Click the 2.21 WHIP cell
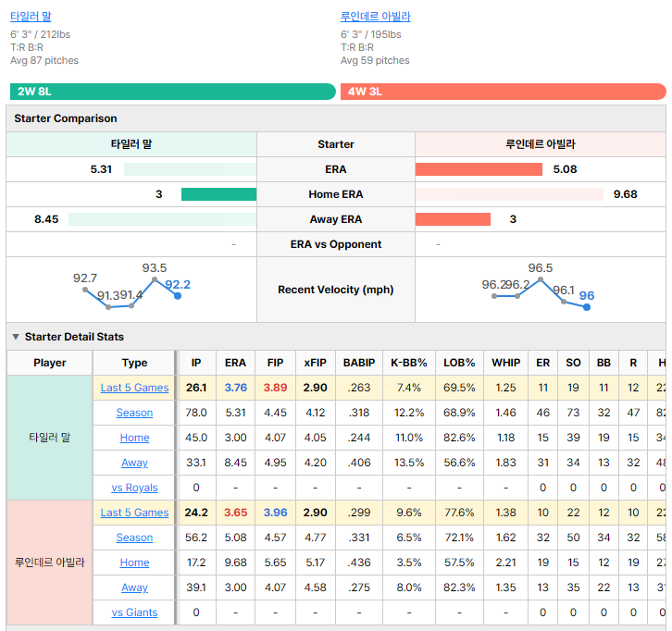The image size is (672, 631). point(506,563)
